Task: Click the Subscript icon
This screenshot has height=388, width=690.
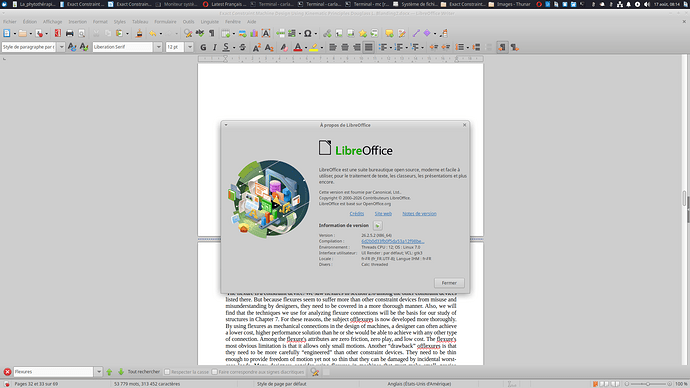Action: (x=269, y=47)
